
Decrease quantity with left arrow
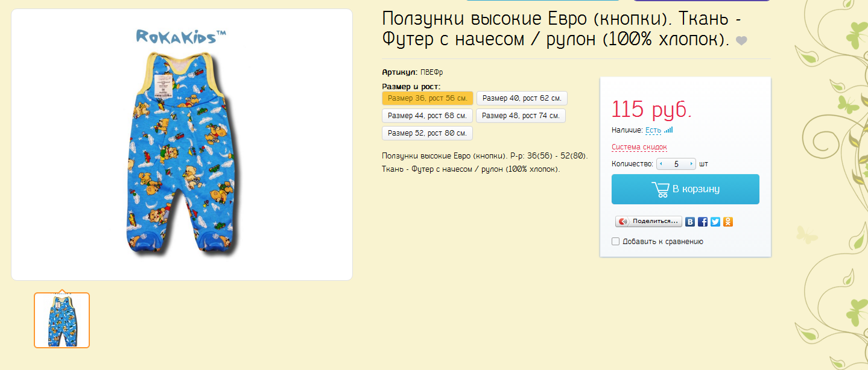coord(662,164)
